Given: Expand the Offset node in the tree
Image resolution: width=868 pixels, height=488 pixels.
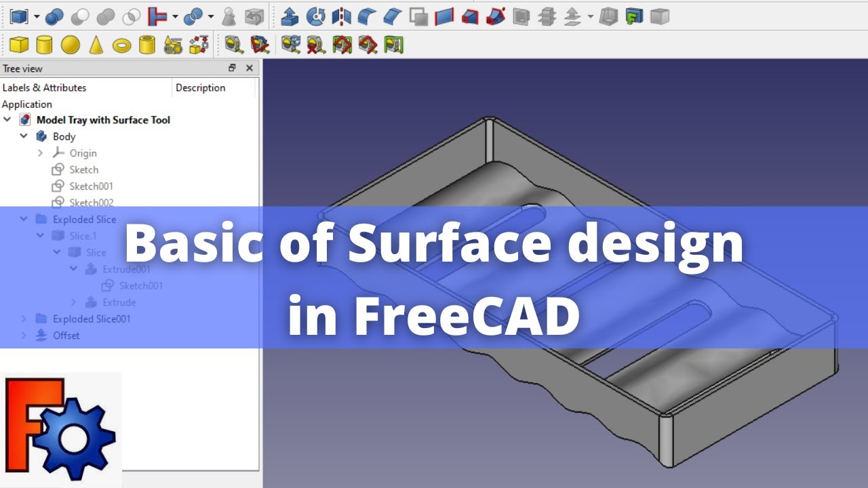Looking at the screenshot, I should click(24, 335).
